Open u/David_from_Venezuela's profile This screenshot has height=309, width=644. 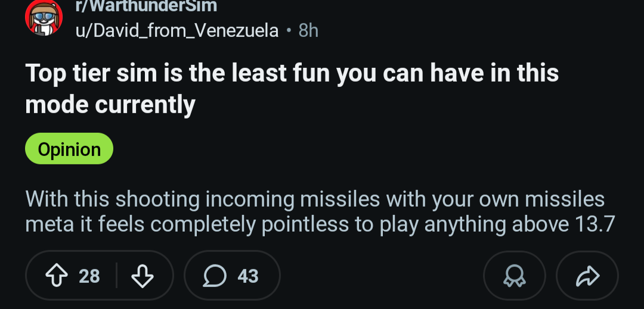pyautogui.click(x=177, y=30)
